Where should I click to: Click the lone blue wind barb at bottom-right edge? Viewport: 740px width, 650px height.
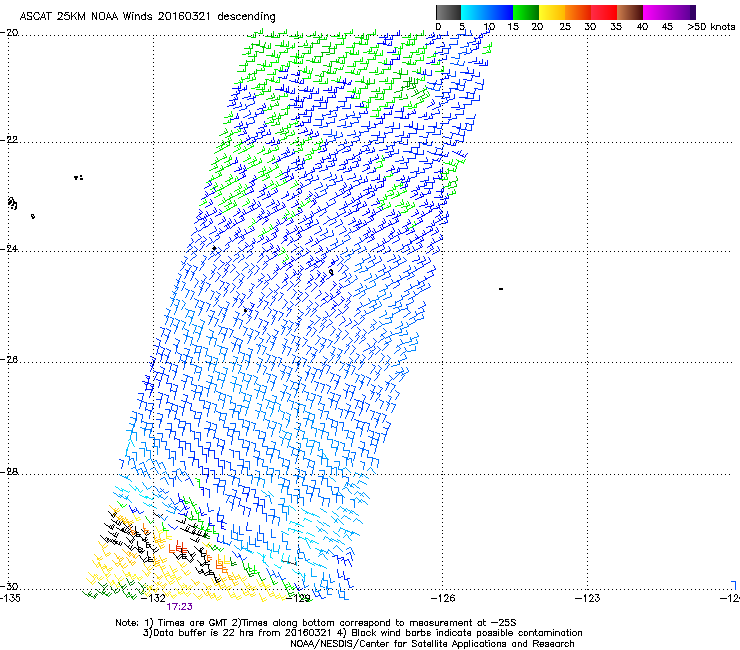(x=733, y=585)
